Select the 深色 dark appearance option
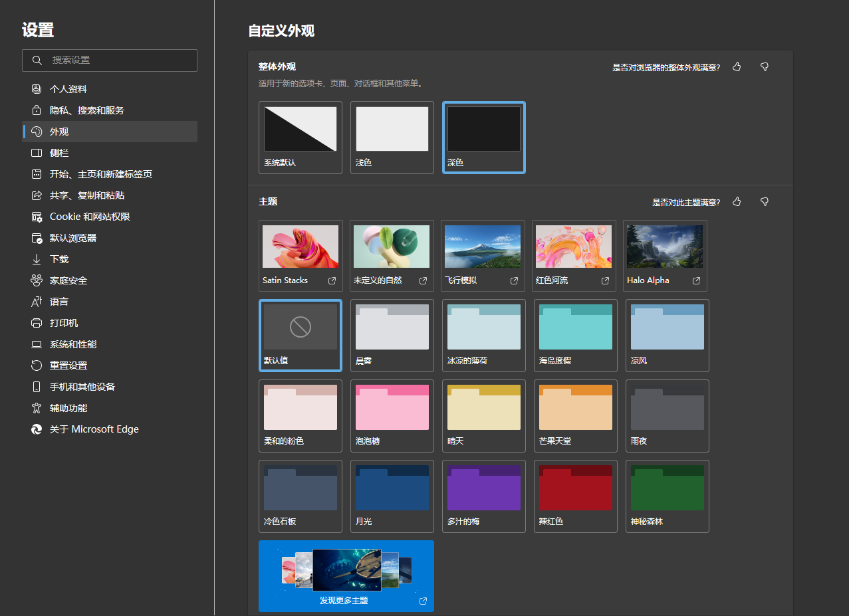849x616 pixels. tap(483, 137)
